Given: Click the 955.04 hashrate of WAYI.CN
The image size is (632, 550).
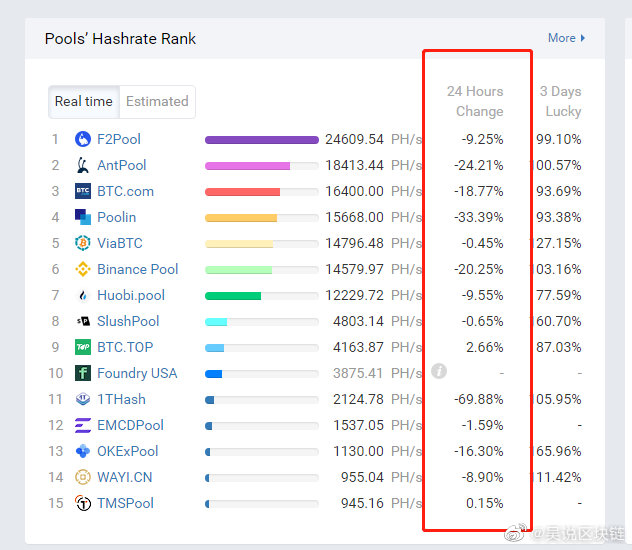Looking at the screenshot, I should click(362, 477).
